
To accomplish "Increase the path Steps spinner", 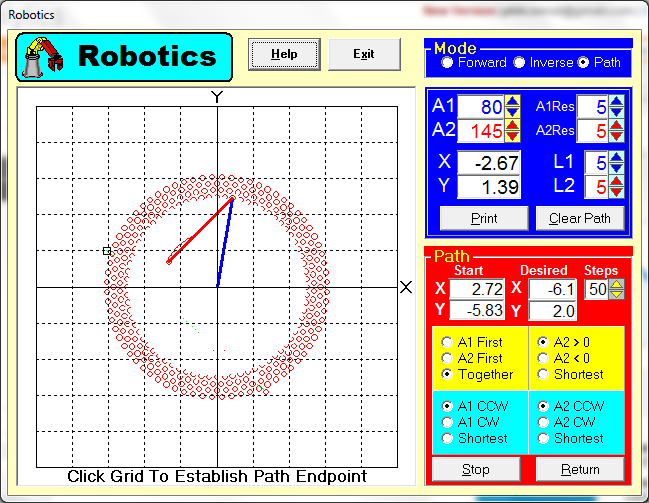I will click(x=616, y=284).
